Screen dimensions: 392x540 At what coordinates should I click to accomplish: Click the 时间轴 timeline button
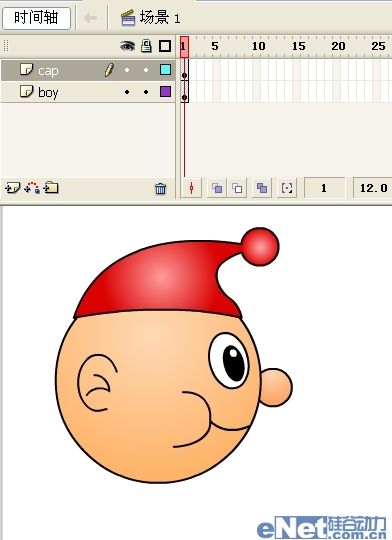[x=36, y=18]
